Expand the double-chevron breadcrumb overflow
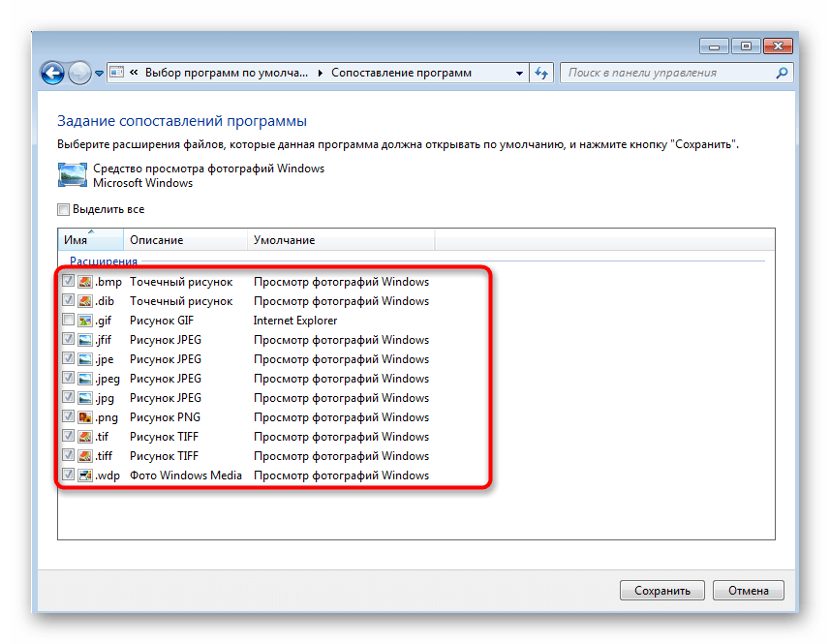Viewport: 830px width, 644px height. point(134,73)
